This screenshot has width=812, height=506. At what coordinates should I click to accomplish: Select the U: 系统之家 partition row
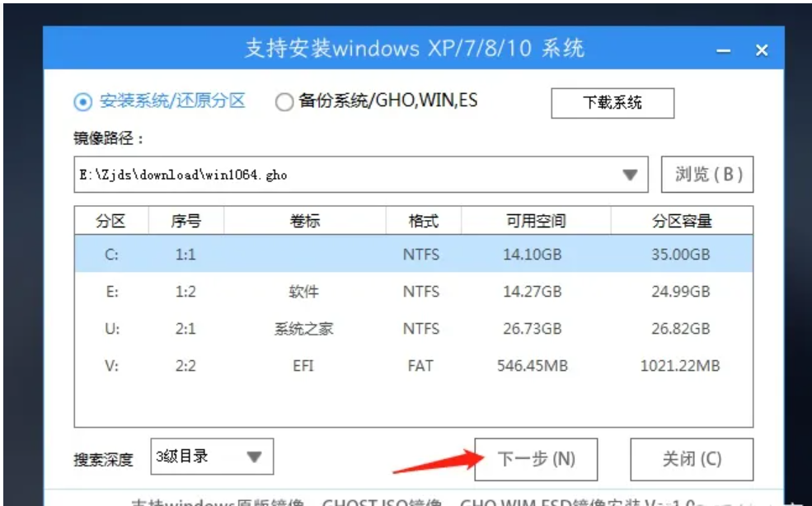coord(412,329)
